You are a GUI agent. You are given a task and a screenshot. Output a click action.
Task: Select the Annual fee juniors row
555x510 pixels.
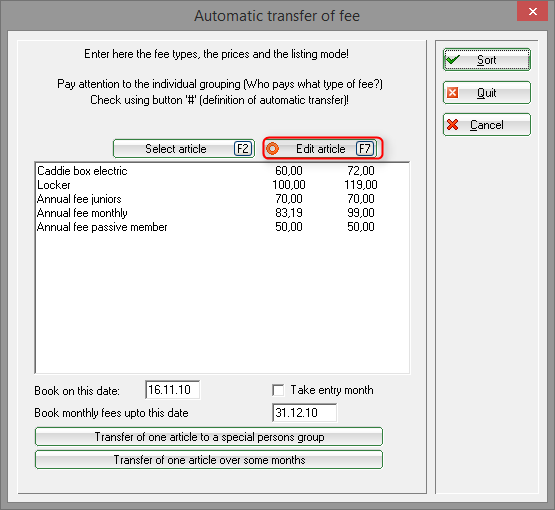point(222,199)
